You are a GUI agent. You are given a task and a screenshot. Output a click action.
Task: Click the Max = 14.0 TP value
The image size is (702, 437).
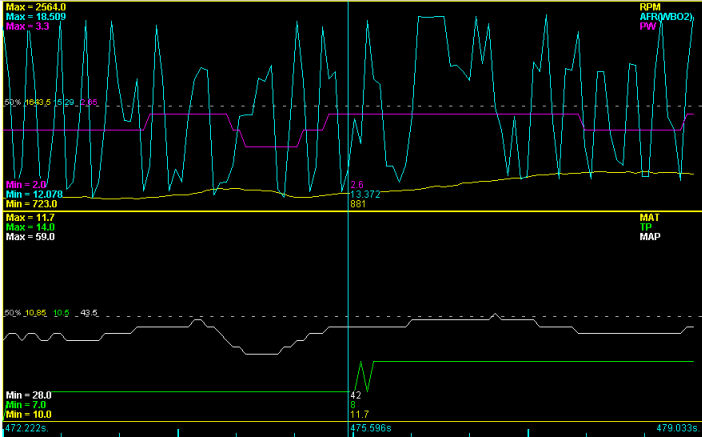30,227
